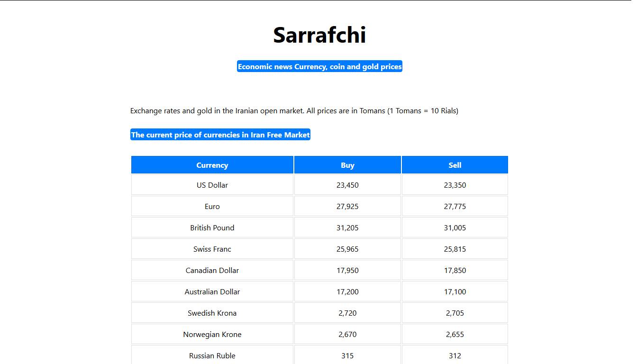The width and height of the screenshot is (637, 364).
Task: Select the Canadian Dollar row label
Action: tap(212, 270)
